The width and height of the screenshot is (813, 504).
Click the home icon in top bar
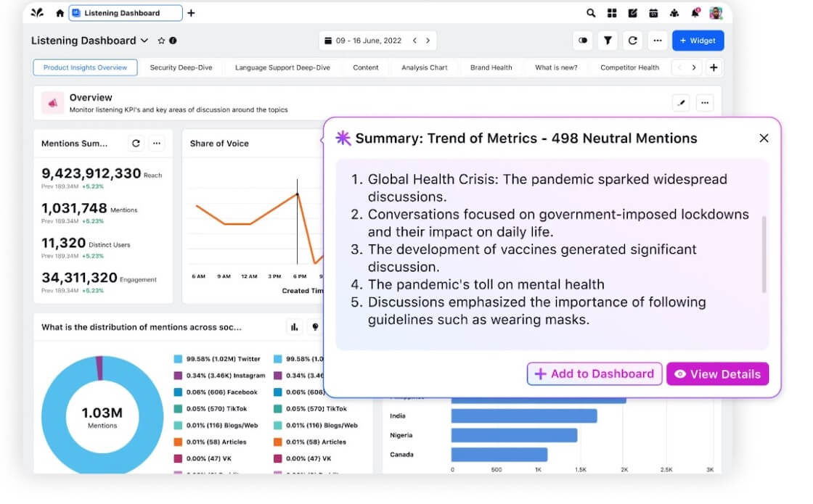[60, 13]
